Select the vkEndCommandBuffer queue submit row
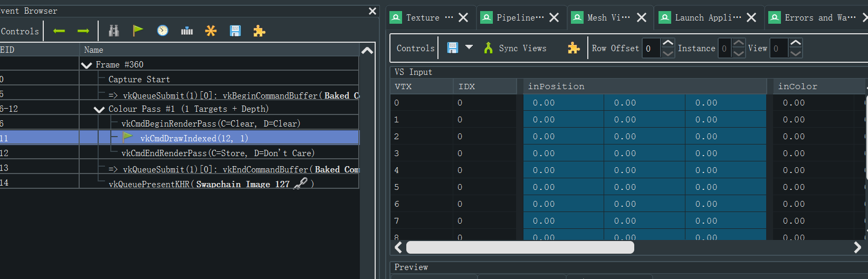 coord(234,169)
